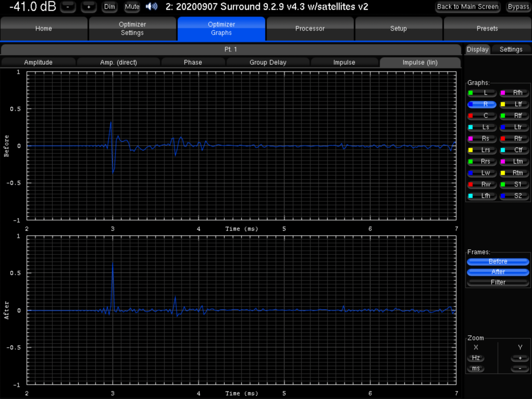Enable the Filter frame display
The image size is (532, 399).
tap(498, 282)
